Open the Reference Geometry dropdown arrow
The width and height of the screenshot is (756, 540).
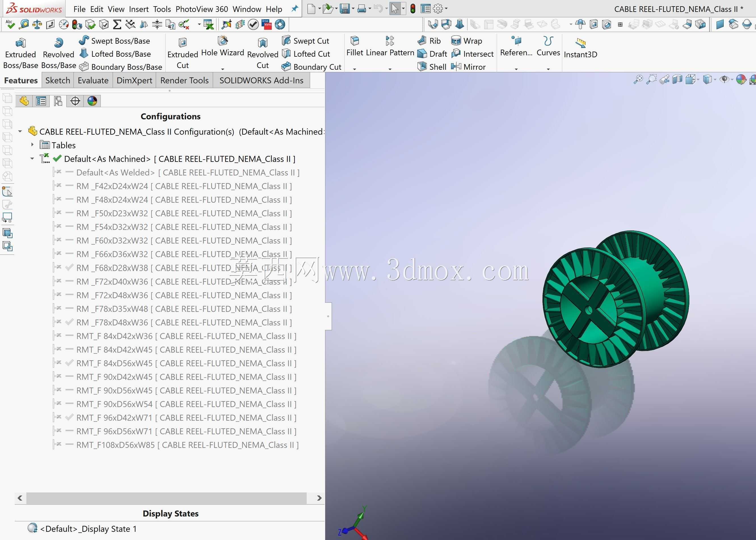point(516,69)
